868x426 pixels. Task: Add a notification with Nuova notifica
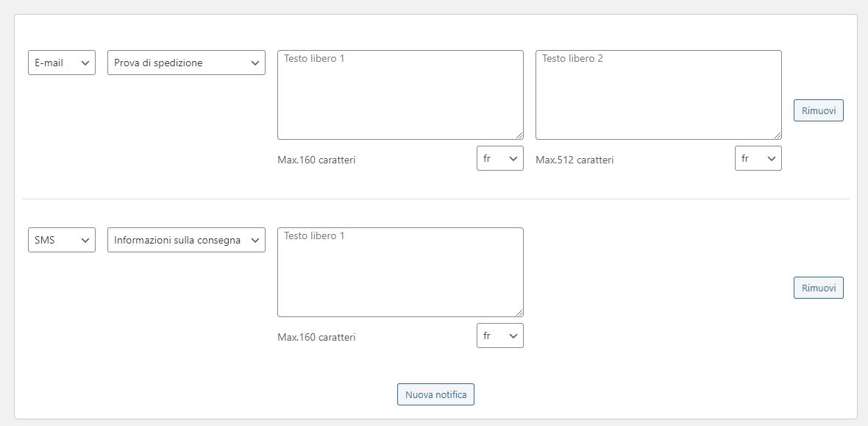click(x=435, y=394)
